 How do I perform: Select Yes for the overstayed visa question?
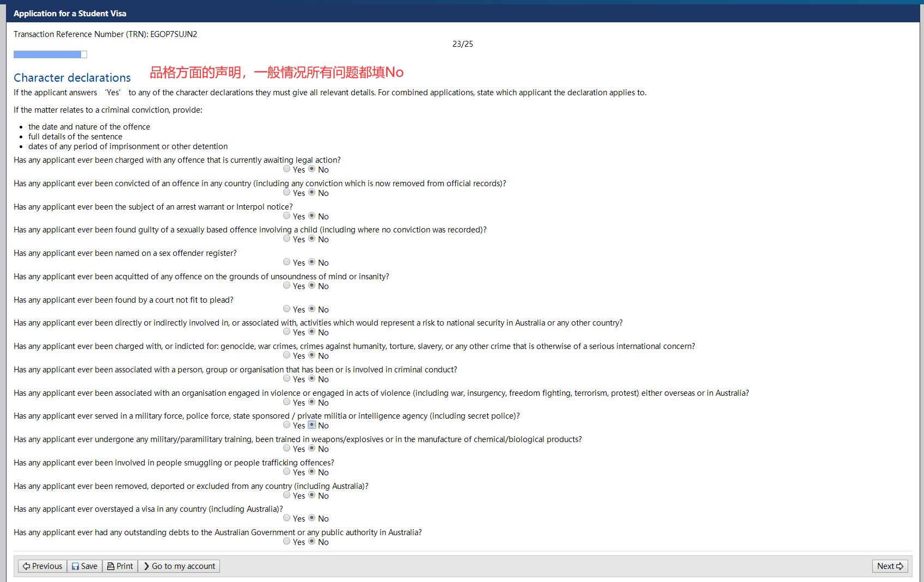click(x=286, y=518)
